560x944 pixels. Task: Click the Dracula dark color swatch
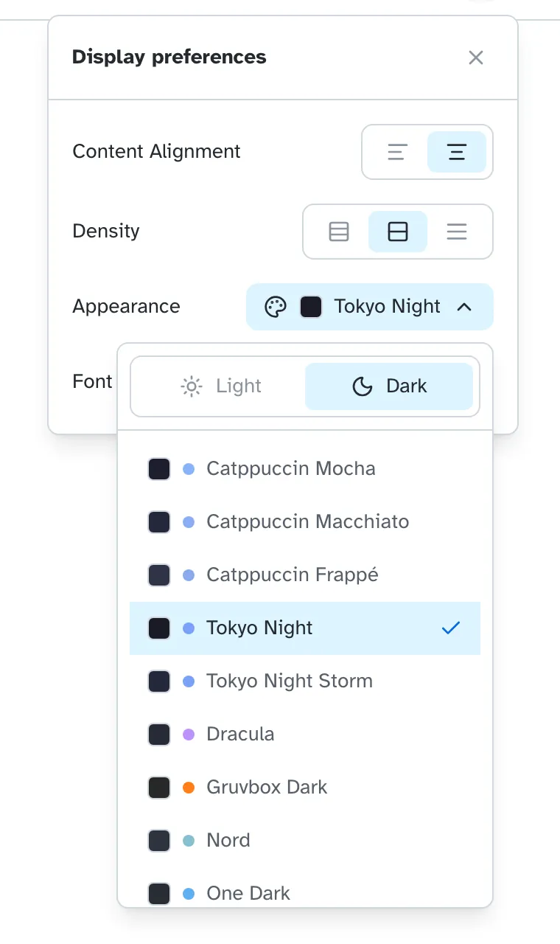pos(159,735)
